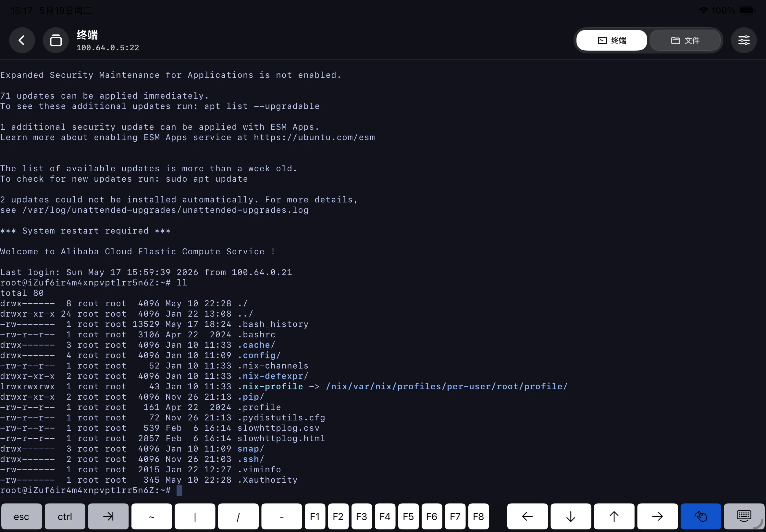
Task: Tap the .profile file name
Action: click(259, 407)
